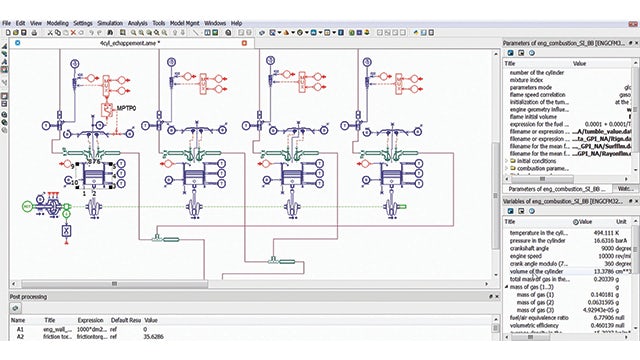Open the Simulation menu
The height and width of the screenshot is (360, 640).
tap(110, 23)
